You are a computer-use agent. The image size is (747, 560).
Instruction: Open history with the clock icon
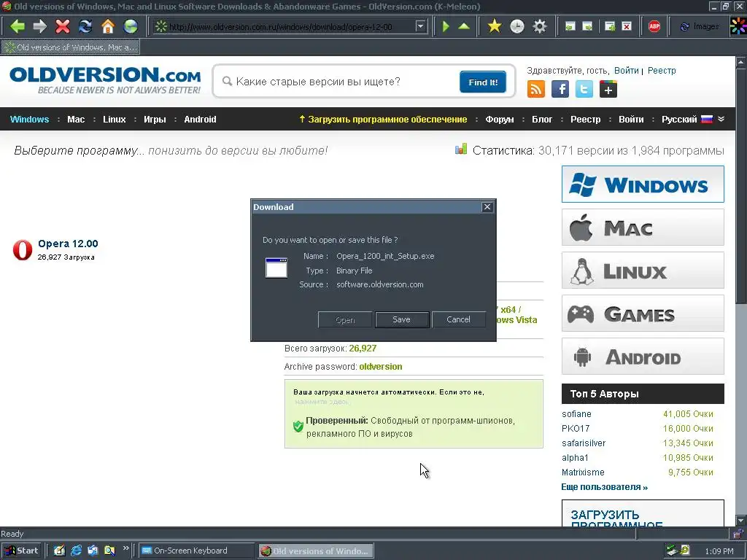click(x=517, y=26)
